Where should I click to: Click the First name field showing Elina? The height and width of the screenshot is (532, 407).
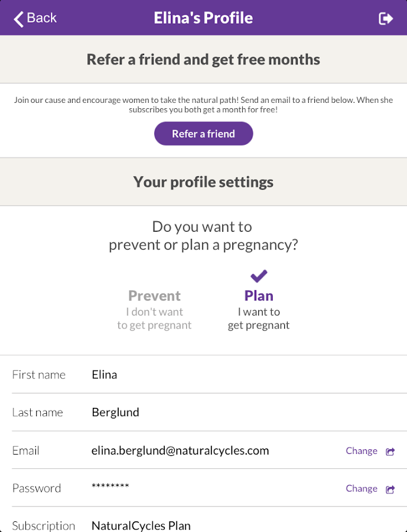coord(105,375)
